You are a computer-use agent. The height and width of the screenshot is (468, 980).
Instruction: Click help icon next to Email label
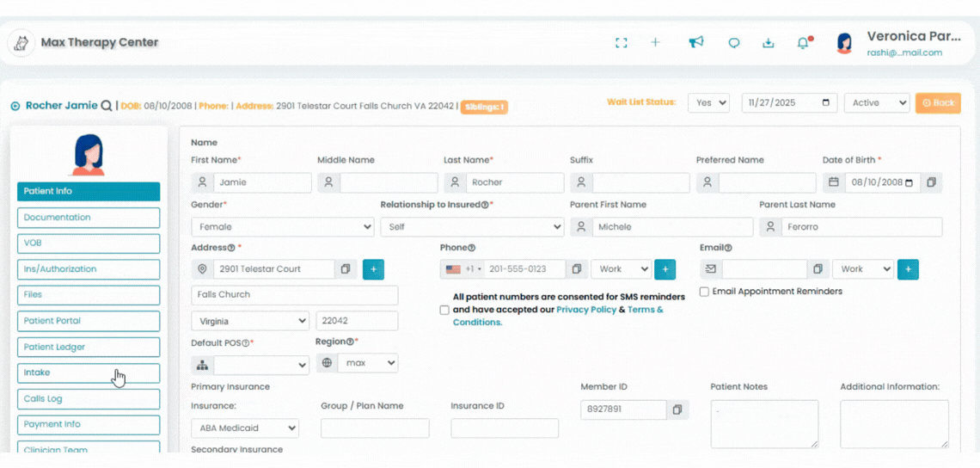click(727, 248)
